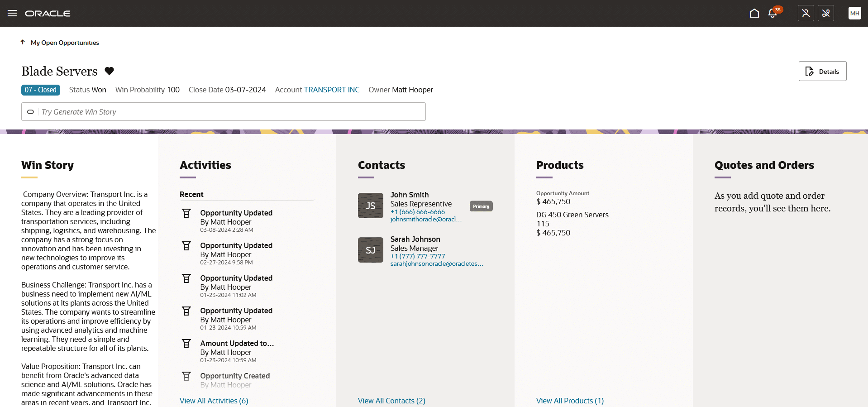
Task: Open View All Contacts link
Action: click(391, 401)
